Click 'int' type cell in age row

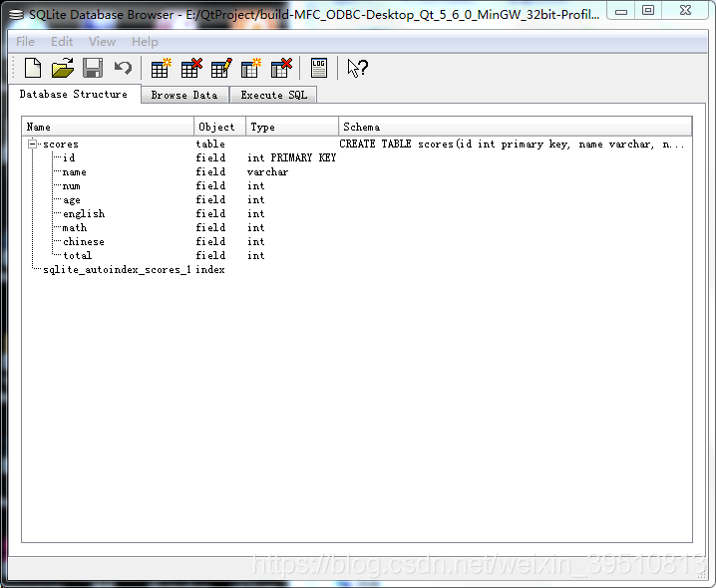255,200
